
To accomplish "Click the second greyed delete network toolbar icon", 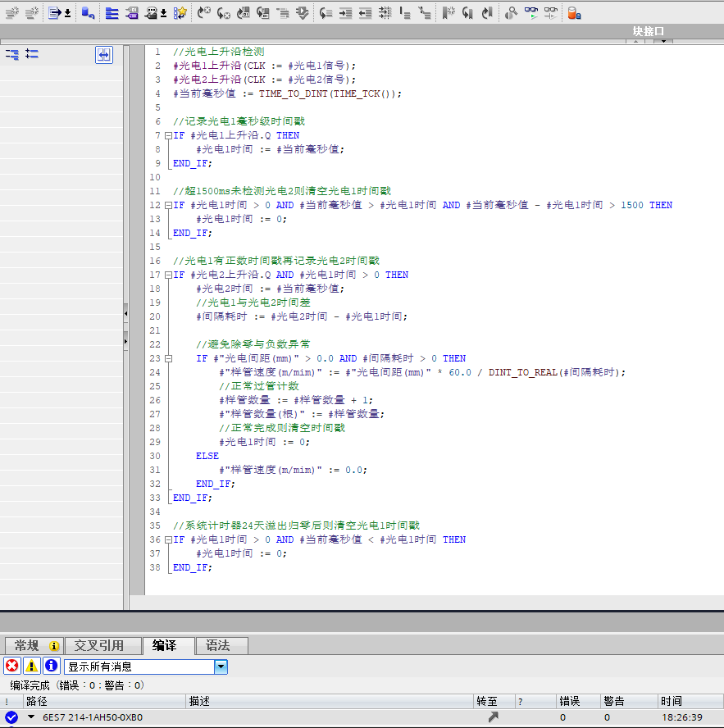I will [x=32, y=13].
